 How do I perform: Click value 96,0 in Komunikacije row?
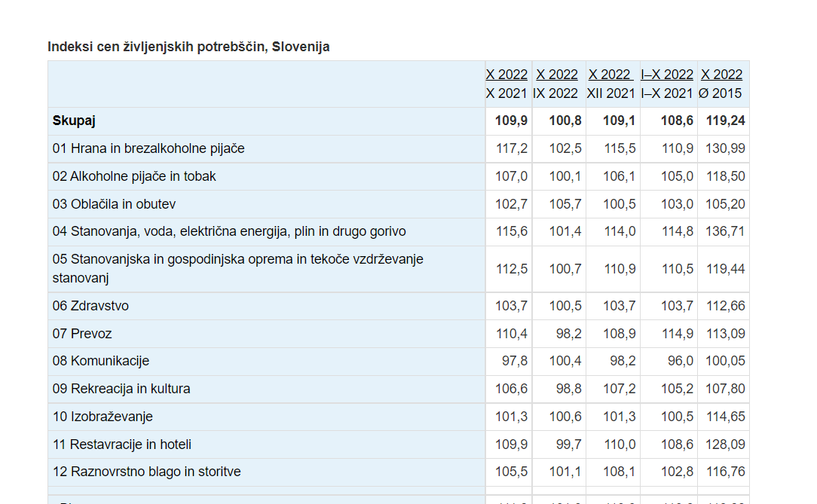coord(681,362)
